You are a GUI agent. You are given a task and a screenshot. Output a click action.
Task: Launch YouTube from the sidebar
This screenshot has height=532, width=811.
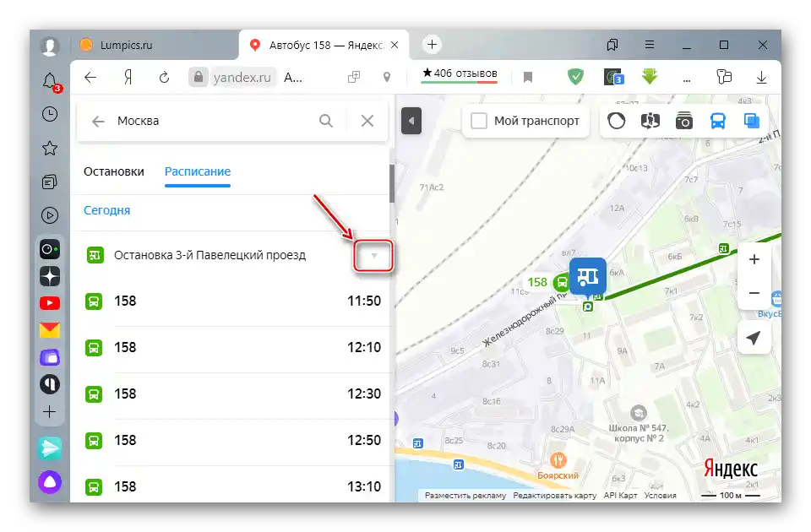50,303
